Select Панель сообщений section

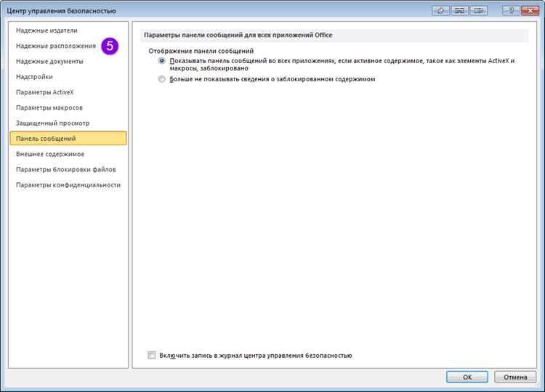click(x=68, y=138)
